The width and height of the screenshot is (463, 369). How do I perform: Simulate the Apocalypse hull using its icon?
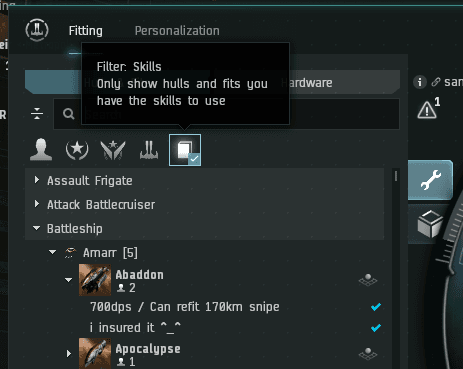click(x=368, y=354)
